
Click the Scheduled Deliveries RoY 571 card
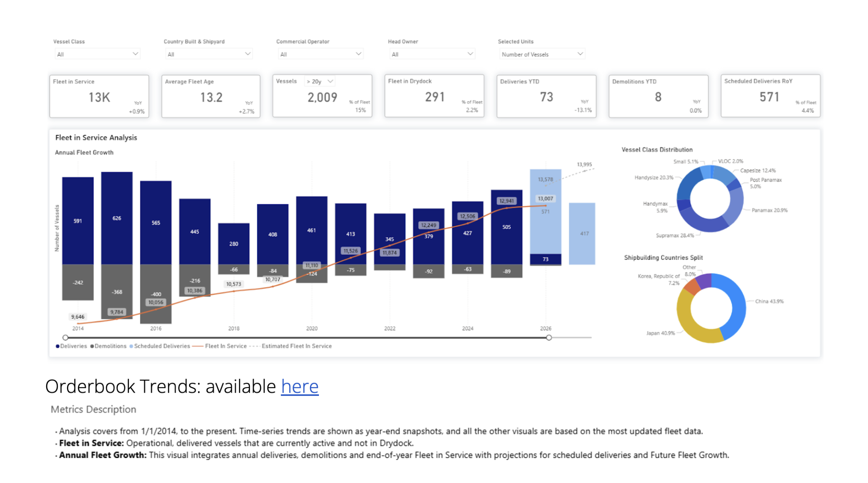(x=770, y=97)
